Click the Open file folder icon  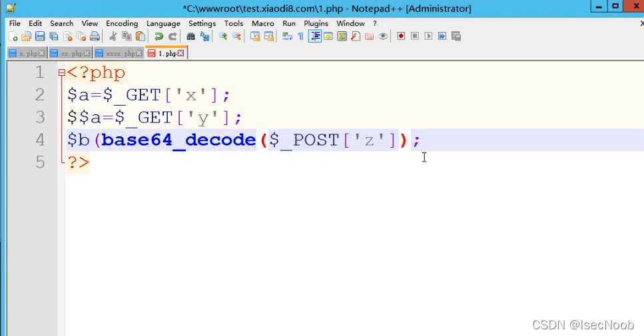[x=26, y=37]
